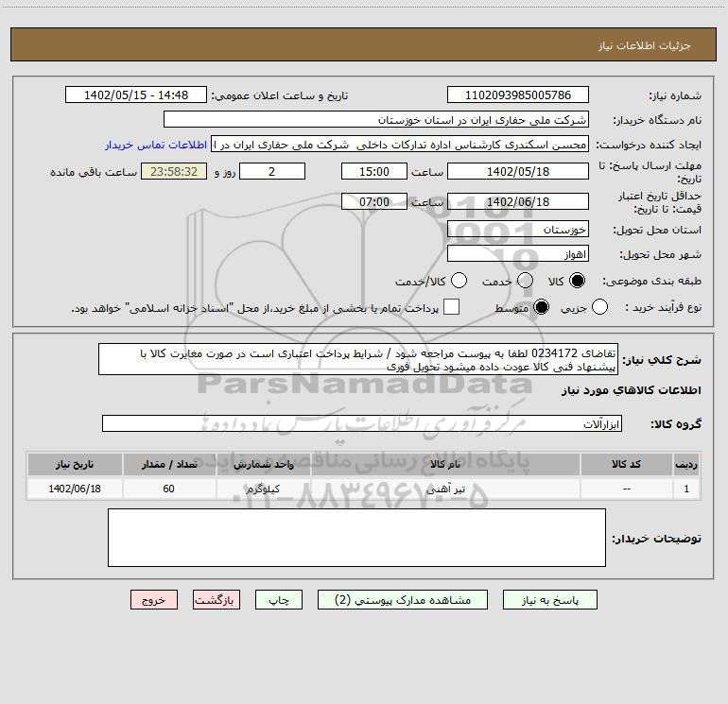Click the ایجاد کننده درخواست field
728x704 pixels.
400,144
